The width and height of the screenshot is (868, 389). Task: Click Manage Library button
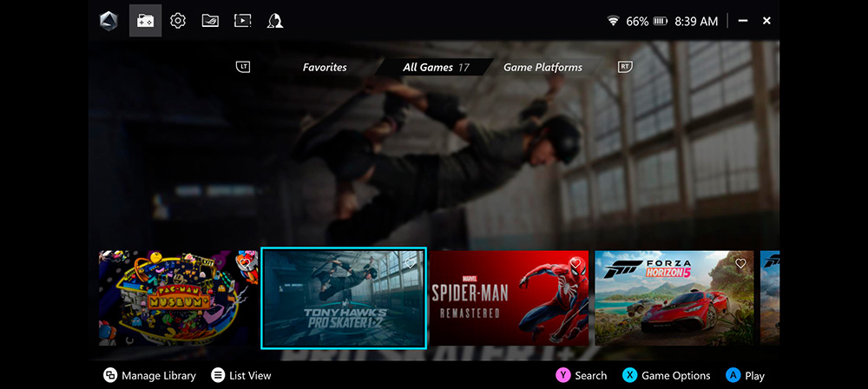[149, 376]
